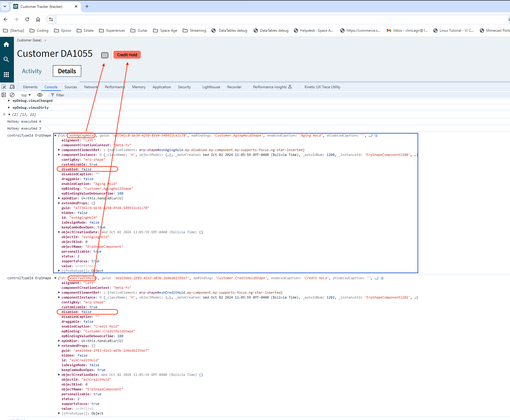Click info icon beside eshCreditHold summary
Viewport: 510px width, 420px height.
(382, 278)
